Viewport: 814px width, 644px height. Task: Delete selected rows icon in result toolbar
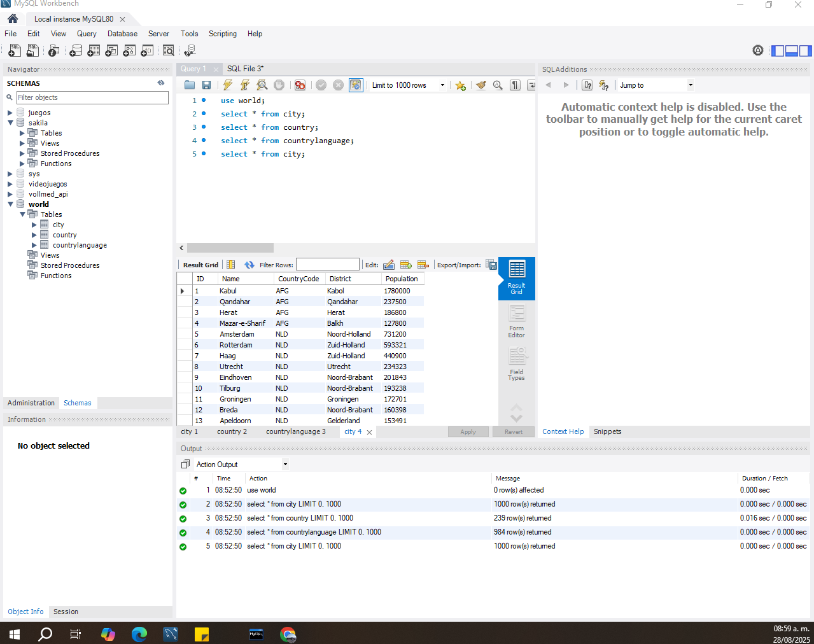pyautogui.click(x=423, y=265)
